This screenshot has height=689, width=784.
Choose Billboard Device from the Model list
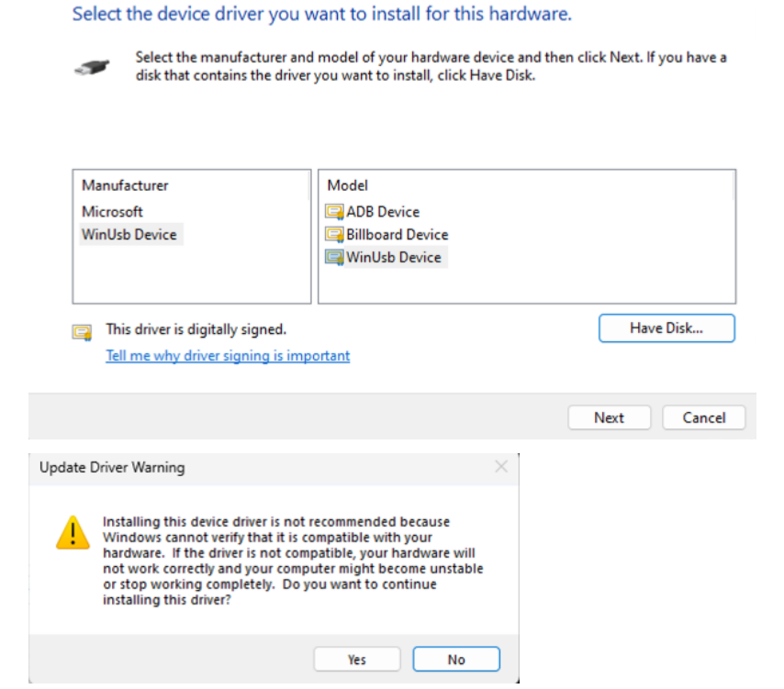[x=398, y=235]
